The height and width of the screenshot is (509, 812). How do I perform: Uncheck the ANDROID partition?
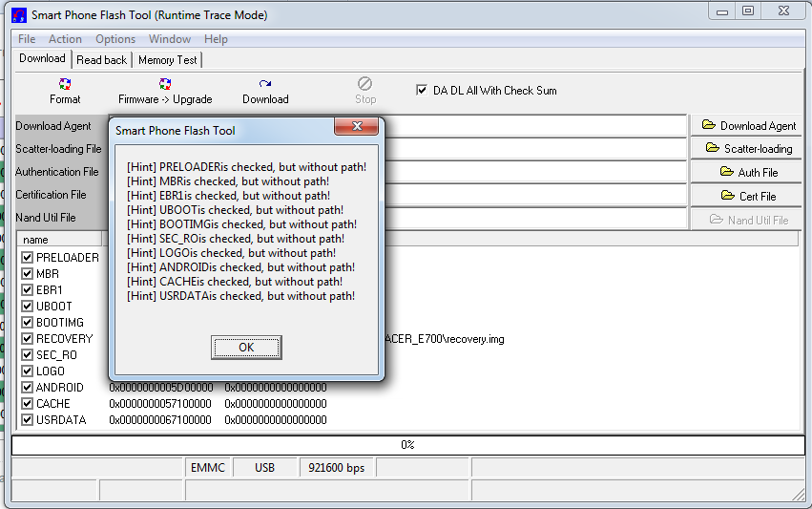28,387
